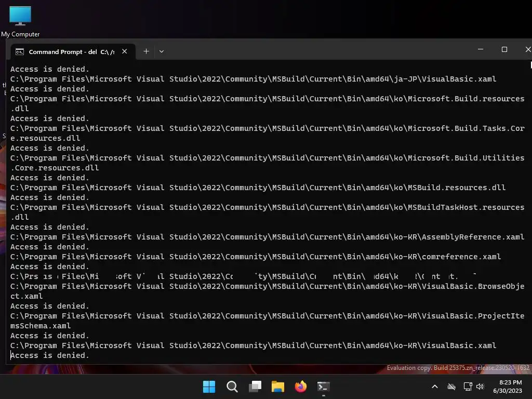This screenshot has height=399, width=532.
Task: Open Task View on the taskbar
Action: pyautogui.click(x=255, y=387)
